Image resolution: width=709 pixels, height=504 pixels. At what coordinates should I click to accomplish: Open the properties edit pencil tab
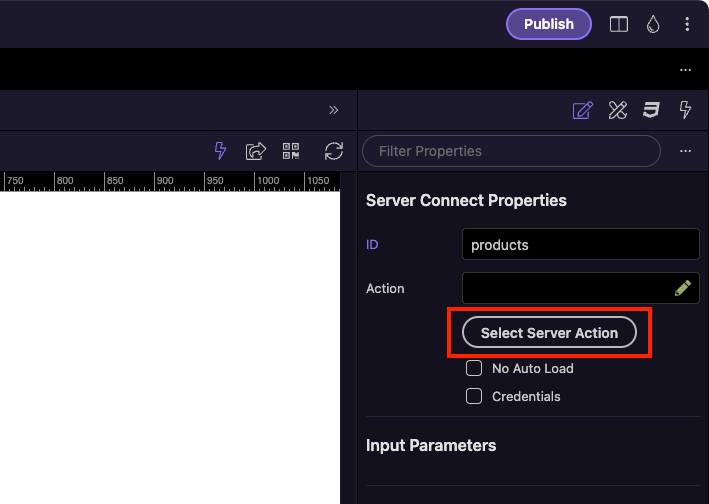point(582,110)
